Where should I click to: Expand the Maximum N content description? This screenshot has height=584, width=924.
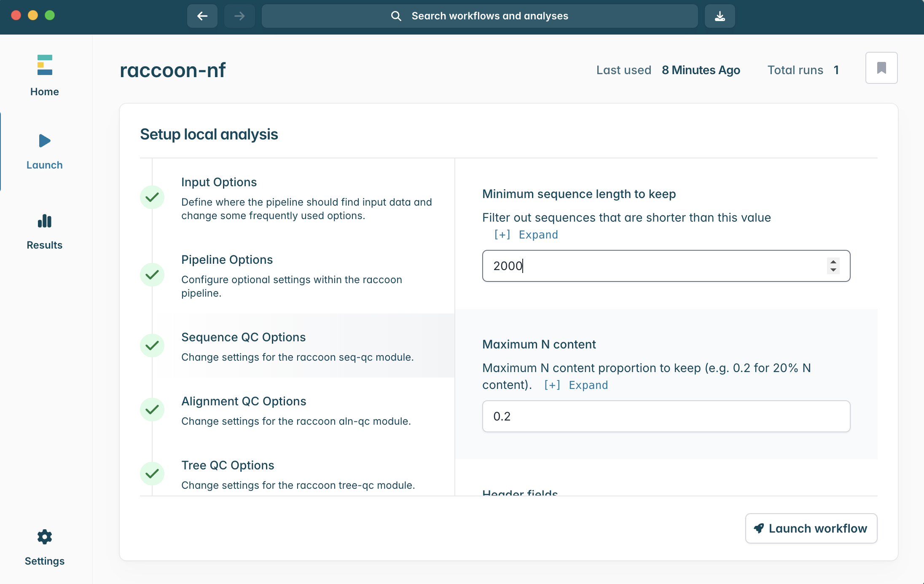coord(576,385)
